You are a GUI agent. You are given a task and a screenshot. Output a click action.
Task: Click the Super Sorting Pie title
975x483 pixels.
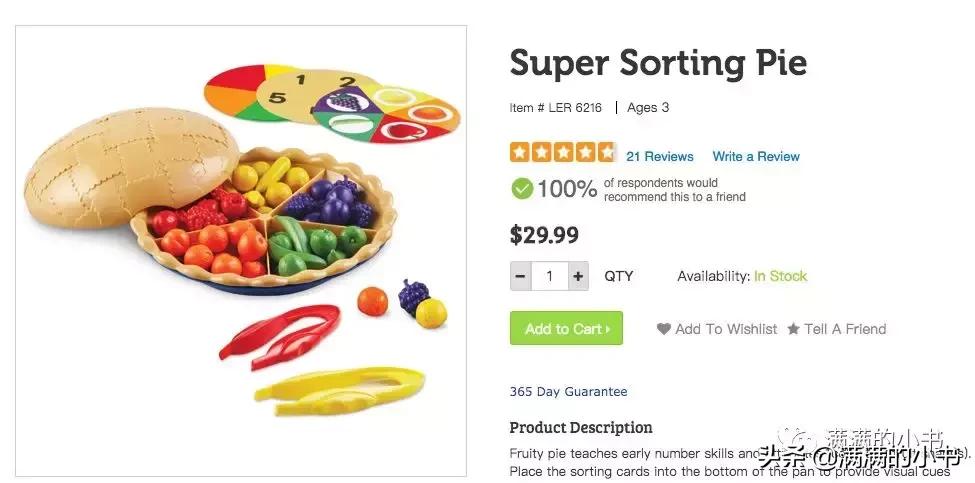point(658,63)
